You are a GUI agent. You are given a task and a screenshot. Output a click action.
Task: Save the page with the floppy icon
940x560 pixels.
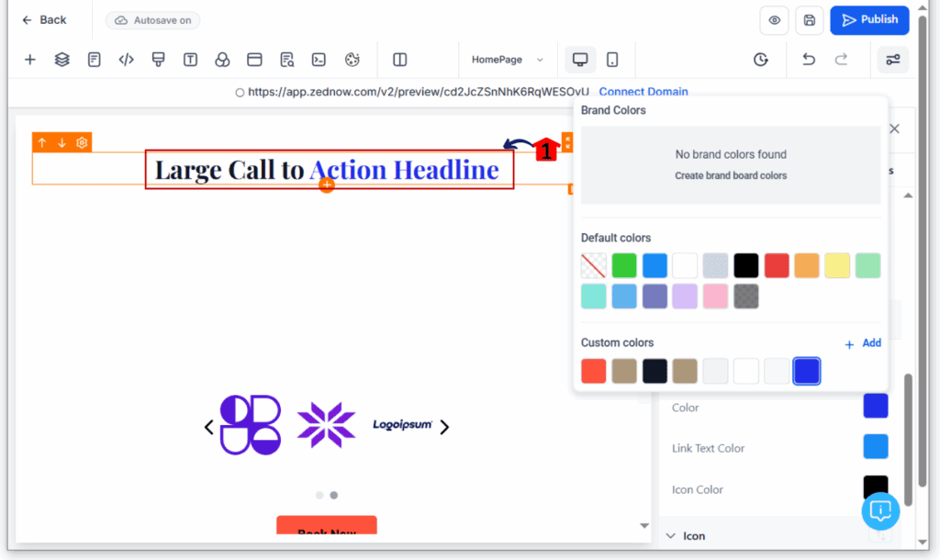coord(810,20)
